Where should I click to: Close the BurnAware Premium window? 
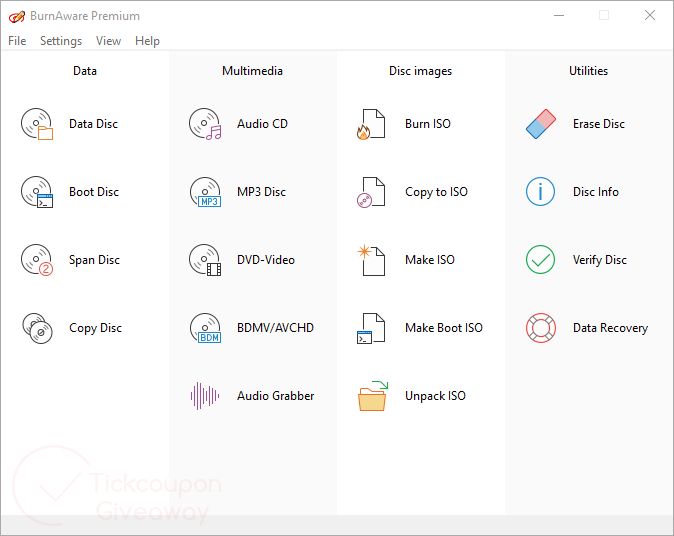(650, 15)
